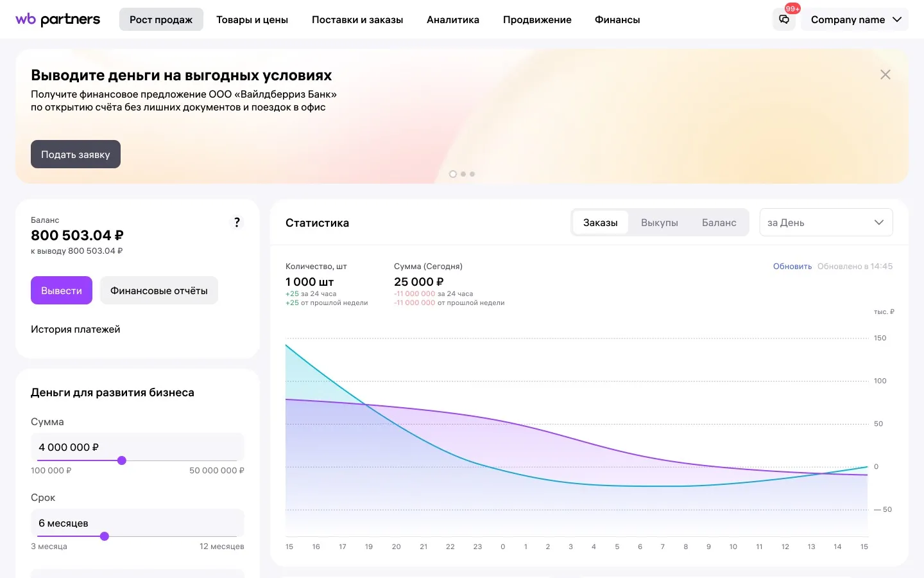Viewport: 924px width, 578px height.
Task: Open the Товары и цены menu
Action: 252,20
